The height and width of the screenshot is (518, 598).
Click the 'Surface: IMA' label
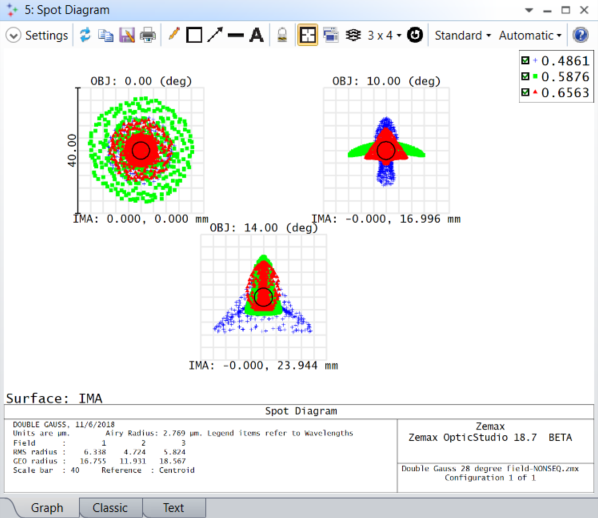pos(54,398)
